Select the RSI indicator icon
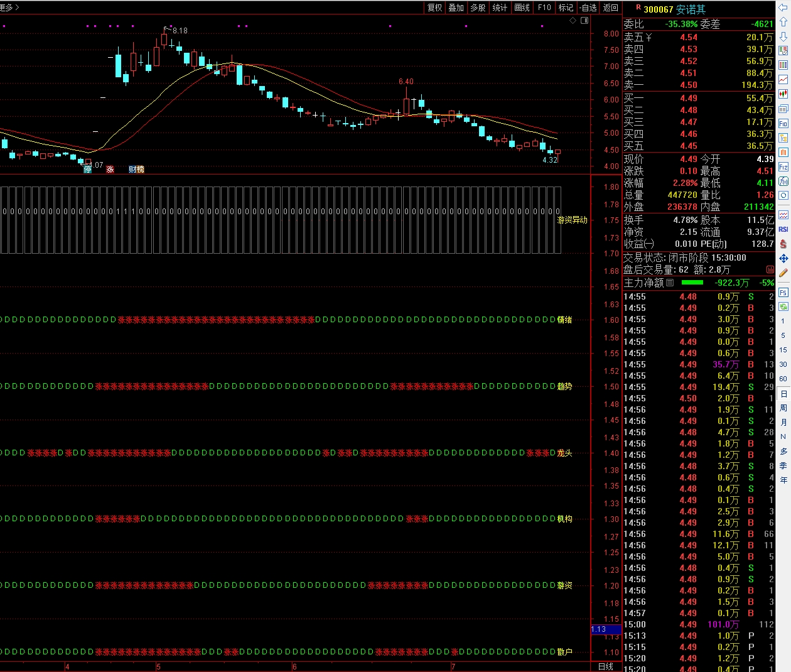The image size is (791, 672). (x=783, y=229)
